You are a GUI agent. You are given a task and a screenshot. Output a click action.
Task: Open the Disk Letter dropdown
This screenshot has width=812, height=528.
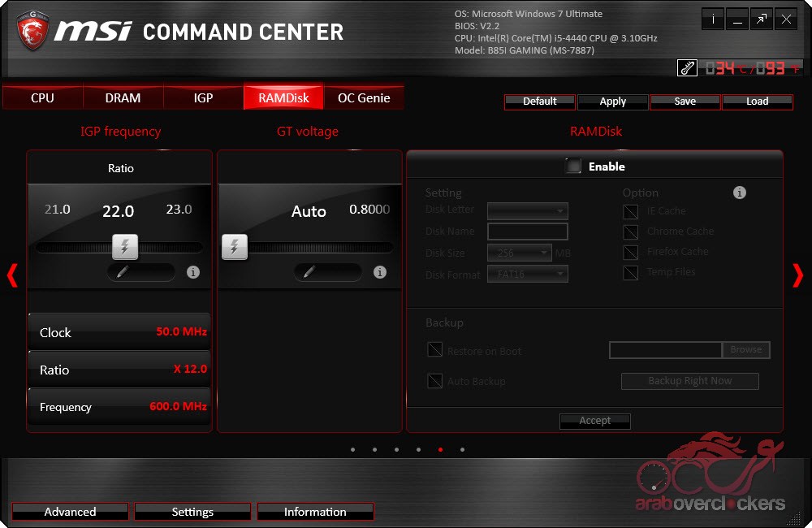527,211
